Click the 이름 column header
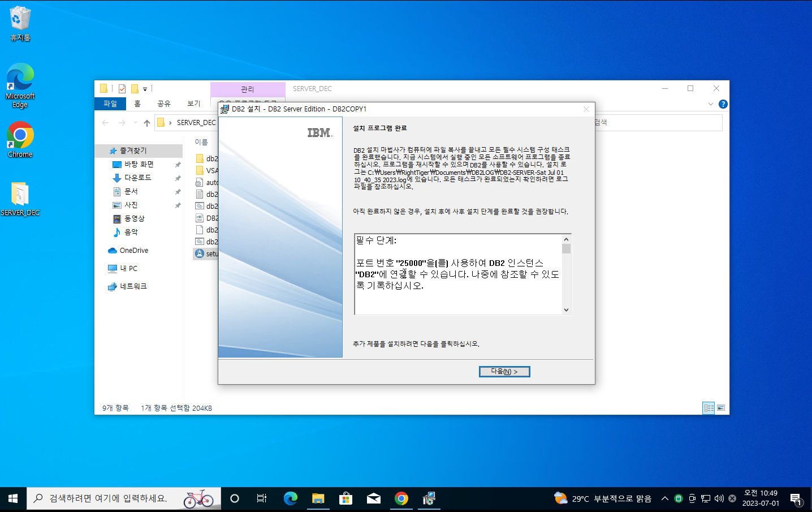 (201, 142)
